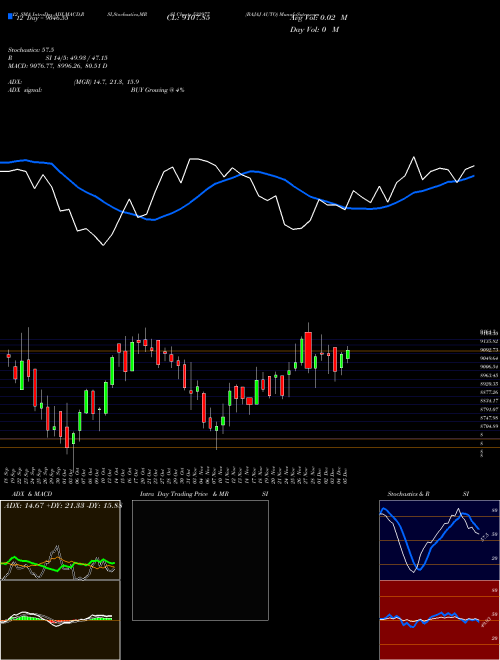This screenshot has height=660, width=500.
Task: Click the 12 Day SMA value text
Action: 42,19
